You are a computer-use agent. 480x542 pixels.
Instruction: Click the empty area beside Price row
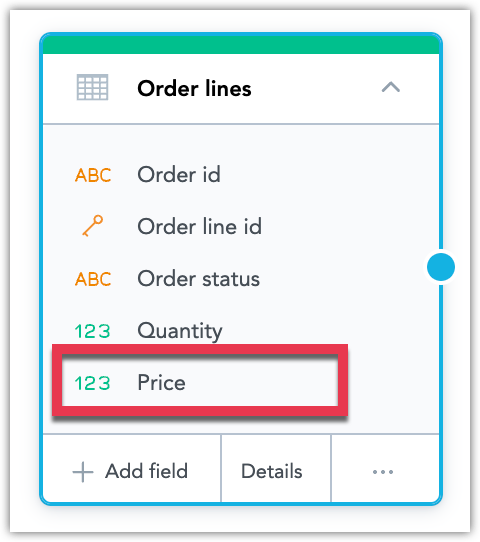coord(392,383)
